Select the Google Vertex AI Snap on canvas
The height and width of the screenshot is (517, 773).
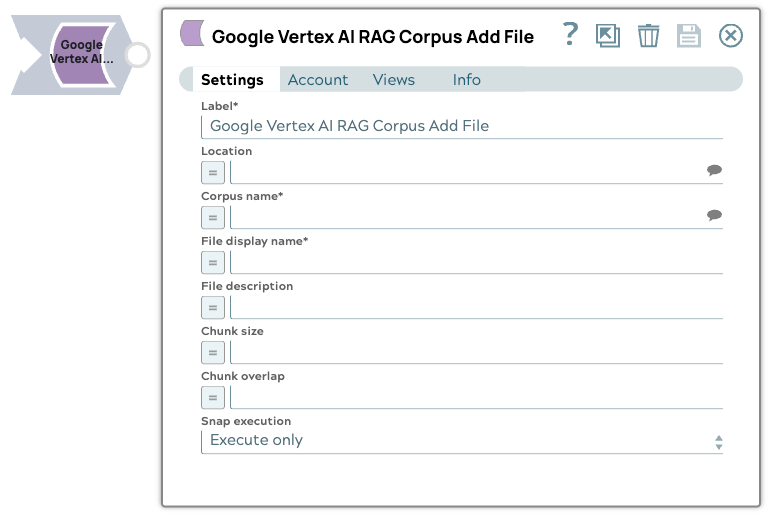pyautogui.click(x=80, y=54)
